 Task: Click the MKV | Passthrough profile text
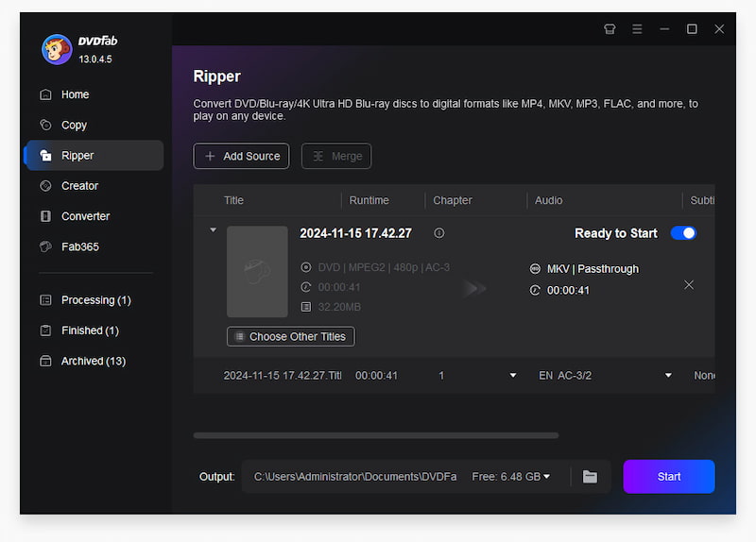click(x=593, y=269)
